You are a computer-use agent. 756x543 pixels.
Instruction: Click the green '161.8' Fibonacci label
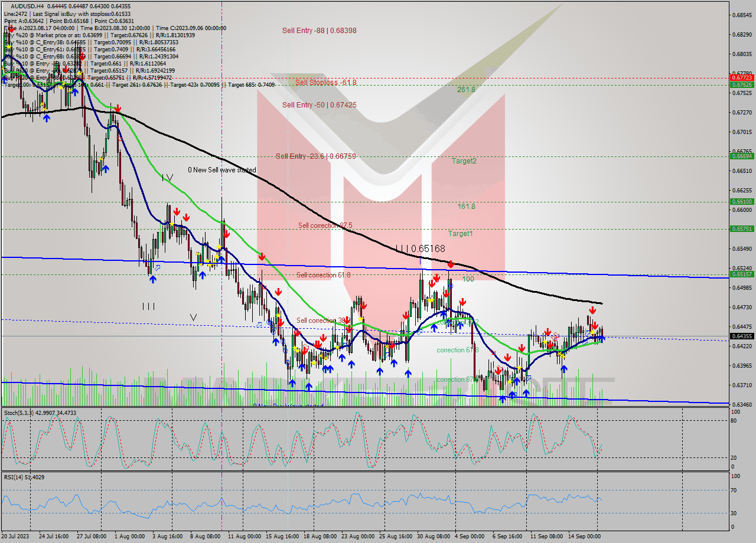click(466, 207)
